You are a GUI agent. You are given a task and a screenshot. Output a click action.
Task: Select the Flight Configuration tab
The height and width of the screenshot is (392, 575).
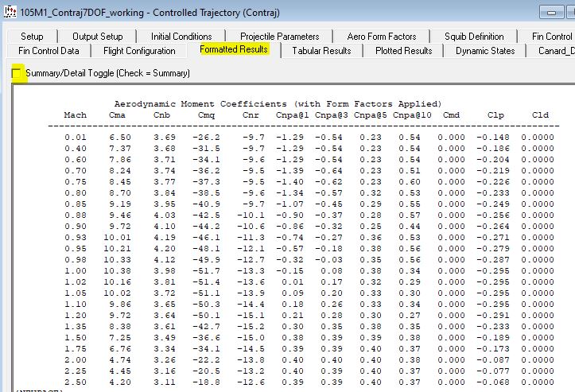(x=139, y=51)
